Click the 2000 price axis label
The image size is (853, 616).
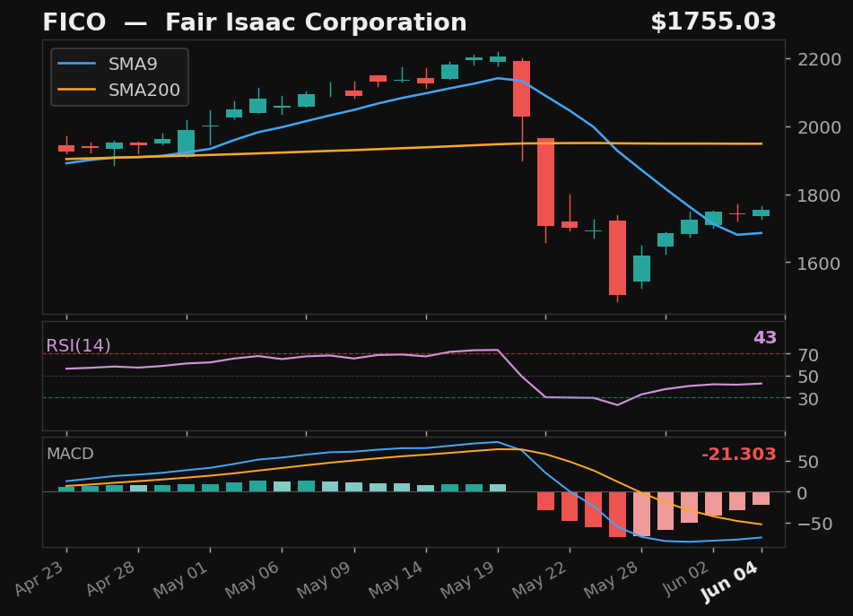(x=819, y=127)
